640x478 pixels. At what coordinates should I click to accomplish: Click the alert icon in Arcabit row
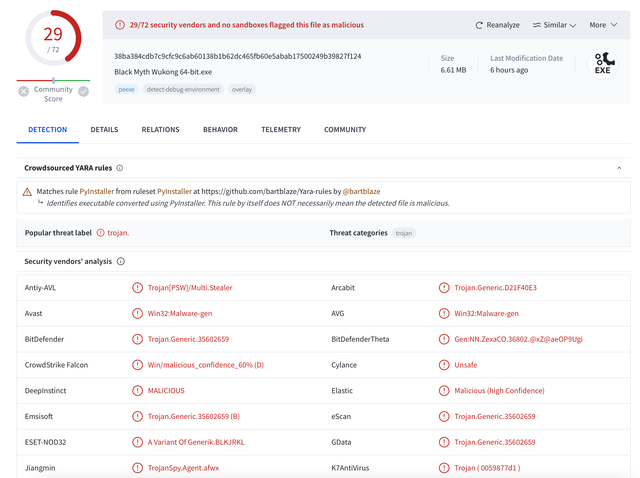tap(444, 288)
